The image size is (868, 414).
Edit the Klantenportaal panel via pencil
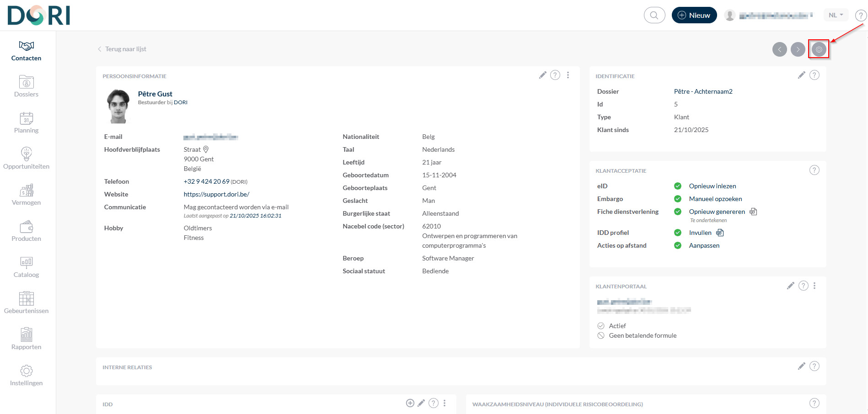point(790,286)
